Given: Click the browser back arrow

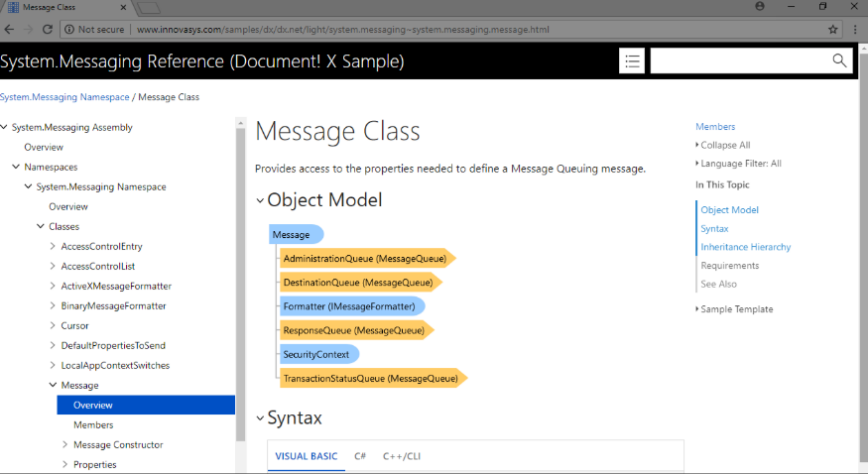Looking at the screenshot, I should tap(9, 30).
